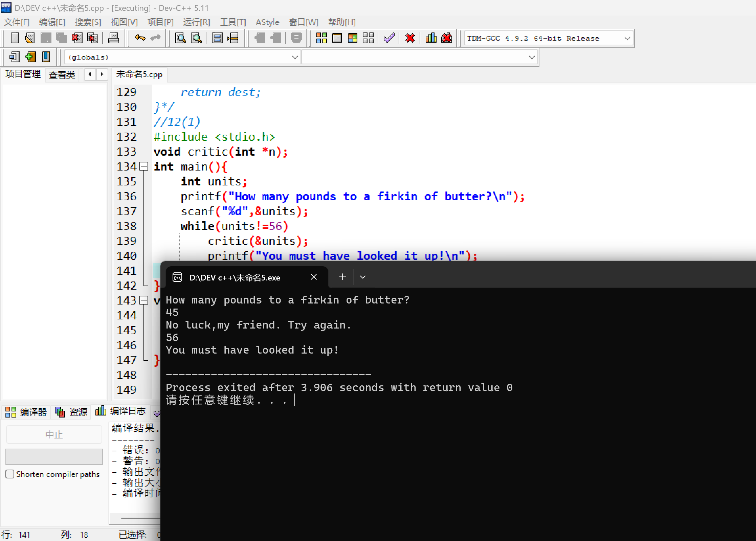This screenshot has width=756, height=541.
Task: Click the Print icon in the toolbar
Action: tap(113, 38)
